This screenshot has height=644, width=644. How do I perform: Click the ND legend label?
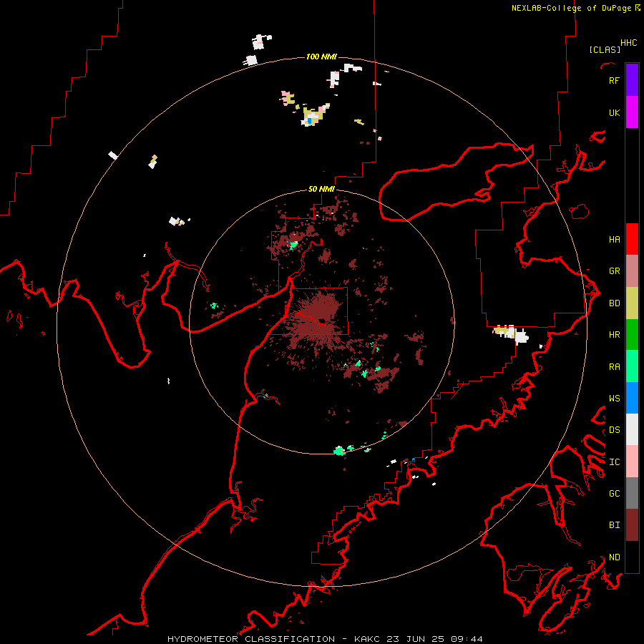click(614, 557)
